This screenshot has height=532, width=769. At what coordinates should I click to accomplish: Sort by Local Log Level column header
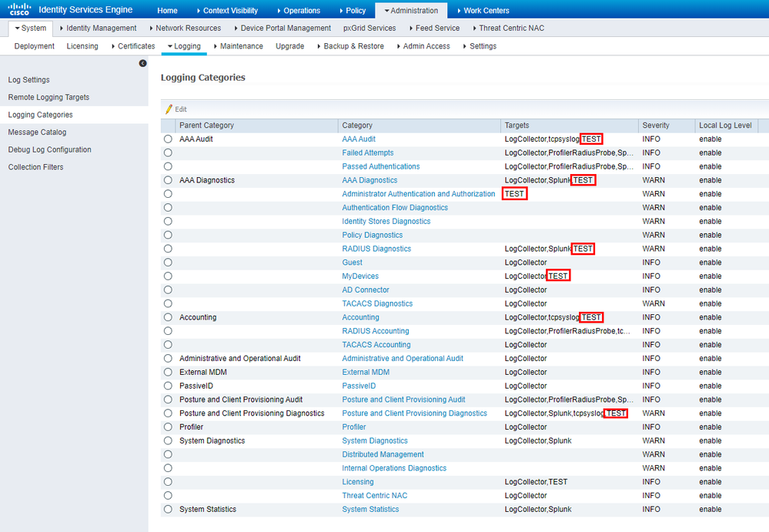(x=725, y=125)
